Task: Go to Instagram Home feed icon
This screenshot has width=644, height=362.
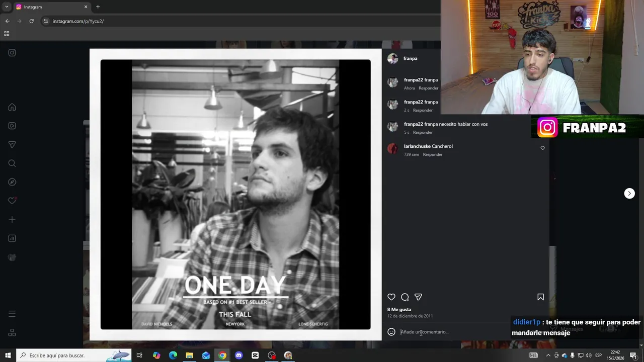Action: point(12,107)
